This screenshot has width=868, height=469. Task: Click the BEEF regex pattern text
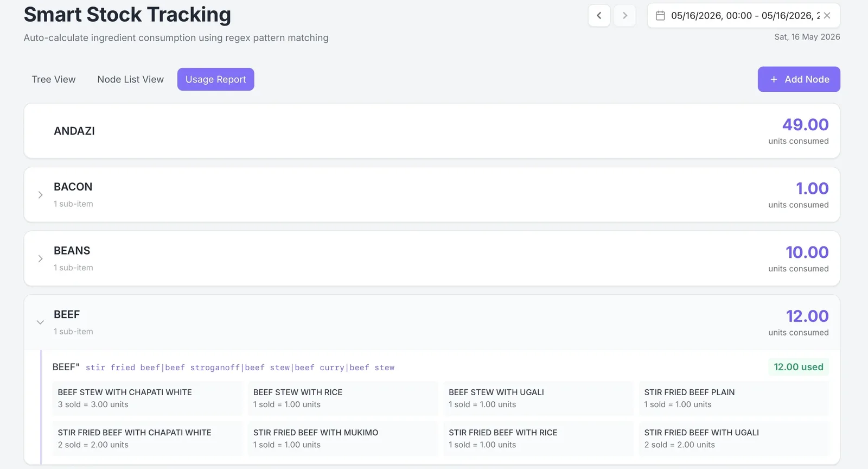tap(240, 367)
